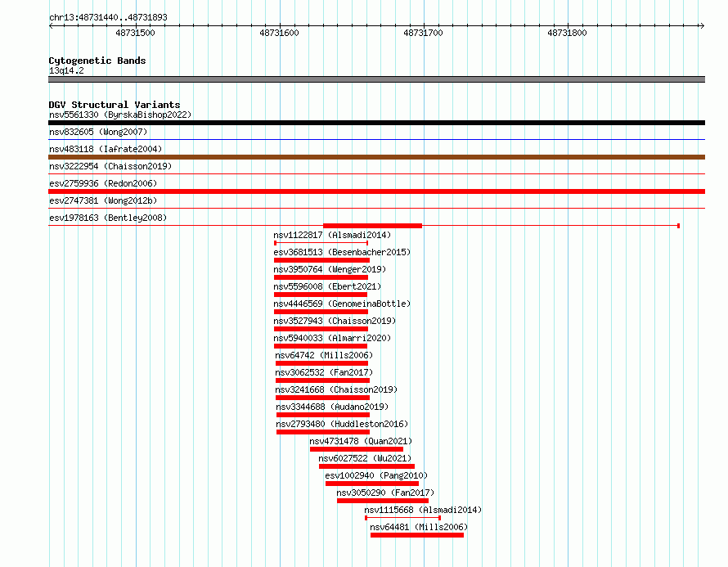Click the red bar under esv1002940 (Pang2010)
728x567 pixels.
372,484
